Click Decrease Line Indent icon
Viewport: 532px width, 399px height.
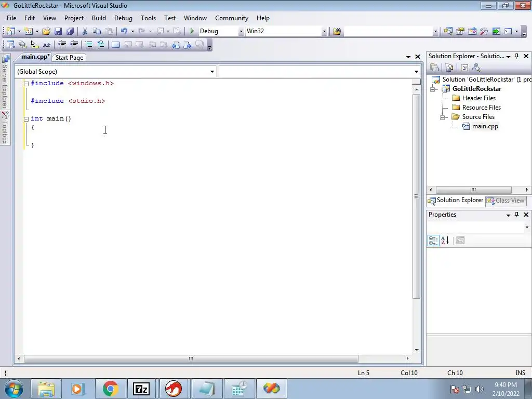click(x=62, y=45)
